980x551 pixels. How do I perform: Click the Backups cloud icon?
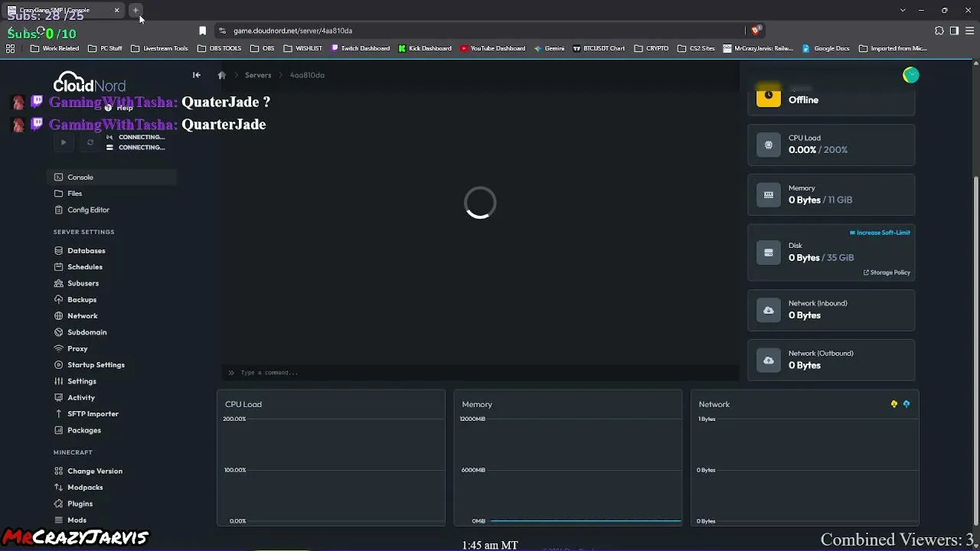(x=59, y=300)
